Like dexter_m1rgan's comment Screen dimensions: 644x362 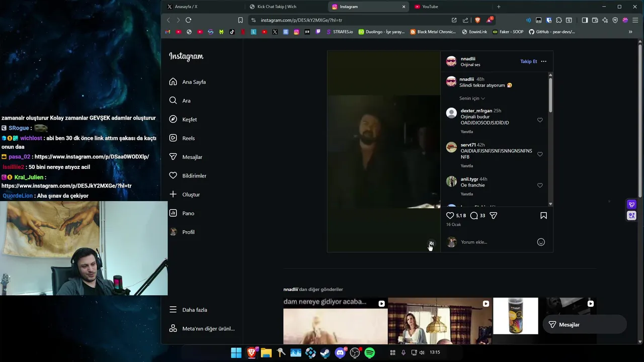(x=540, y=120)
